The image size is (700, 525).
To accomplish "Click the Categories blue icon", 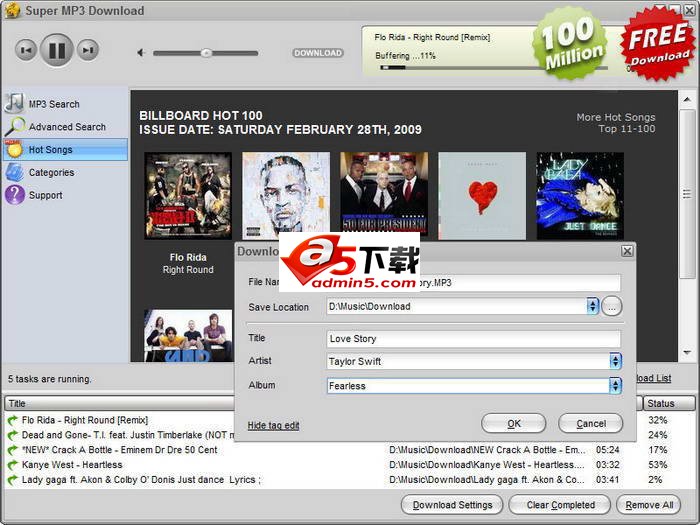I will (14, 172).
